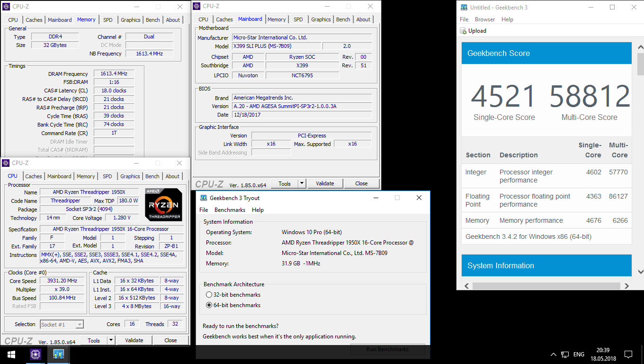Open Memory tab in Mainboard window
644x364 pixels.
click(x=277, y=19)
